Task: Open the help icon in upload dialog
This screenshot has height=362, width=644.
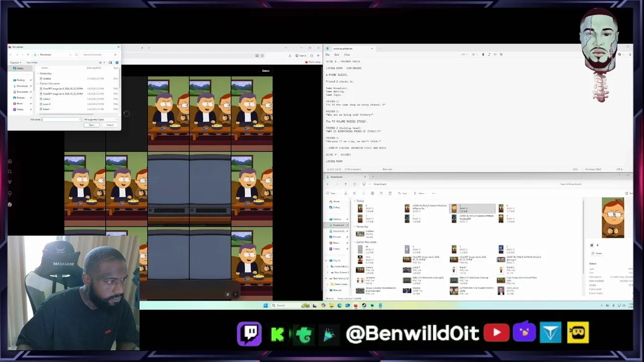Action: (x=117, y=62)
